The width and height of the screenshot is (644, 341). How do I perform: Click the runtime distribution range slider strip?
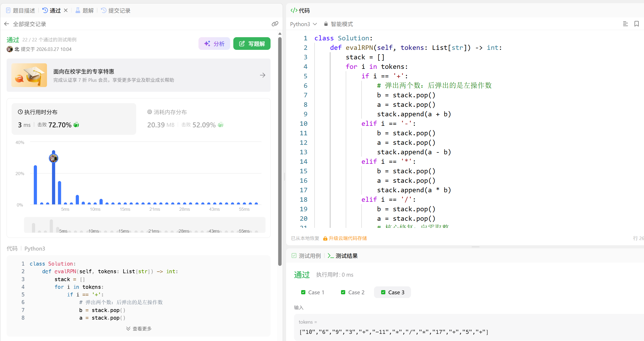point(145,225)
